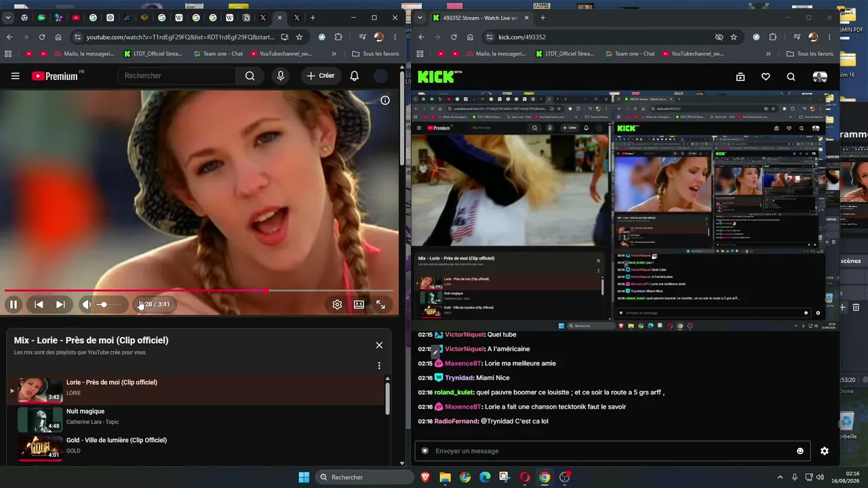Viewport: 868px width, 488px height.
Task: Click the YouTube search magnifier button
Action: coord(250,76)
